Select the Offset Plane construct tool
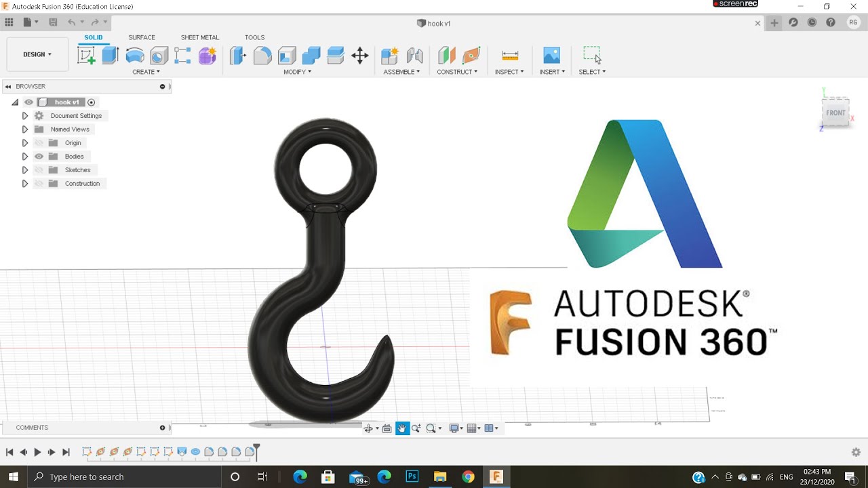 tap(446, 56)
